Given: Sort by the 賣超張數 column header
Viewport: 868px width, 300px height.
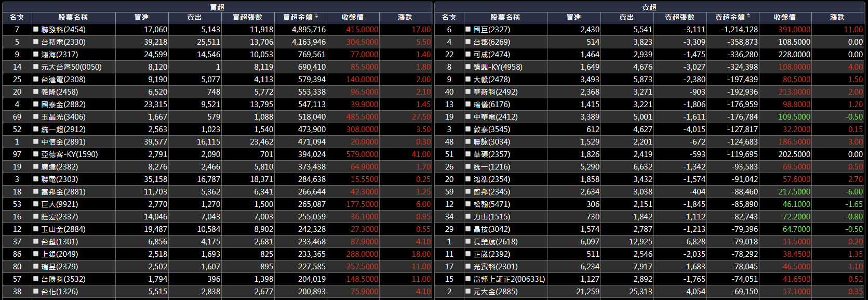Looking at the screenshot, I should [679, 18].
